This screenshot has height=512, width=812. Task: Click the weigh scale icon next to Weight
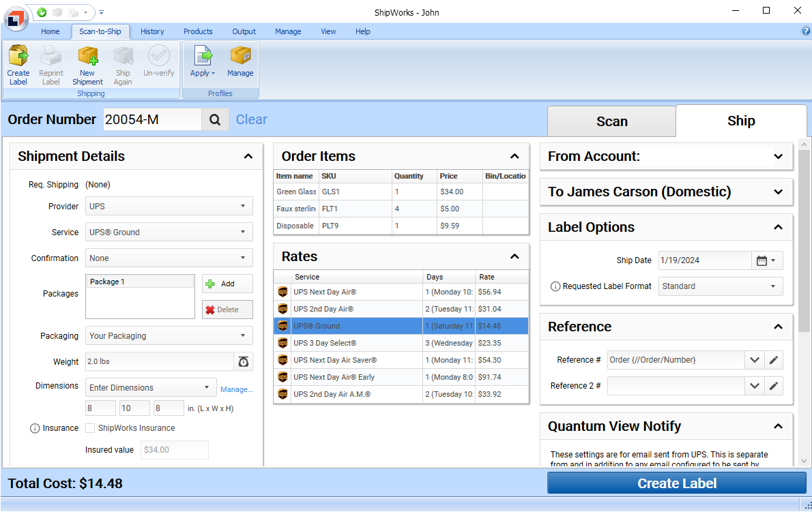(244, 361)
